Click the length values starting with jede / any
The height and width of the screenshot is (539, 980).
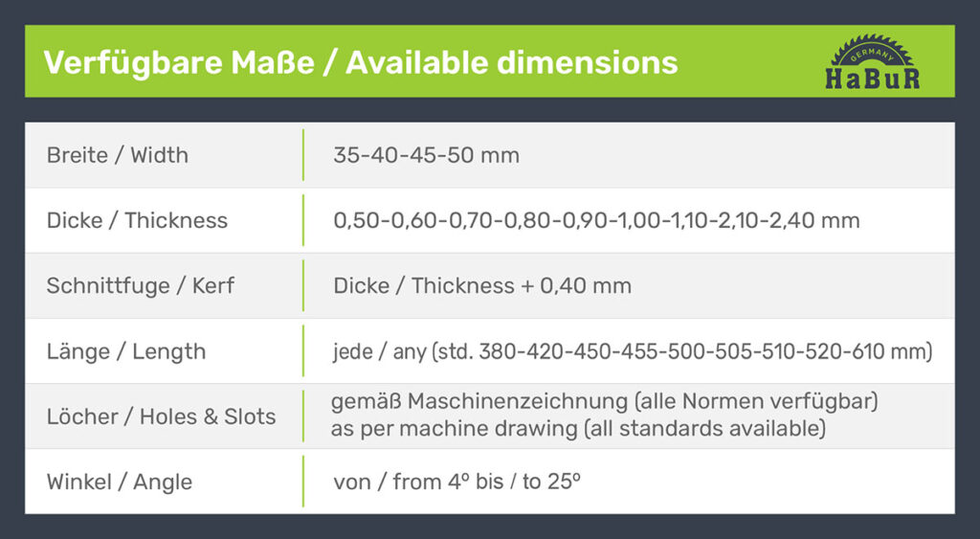[x=632, y=351]
